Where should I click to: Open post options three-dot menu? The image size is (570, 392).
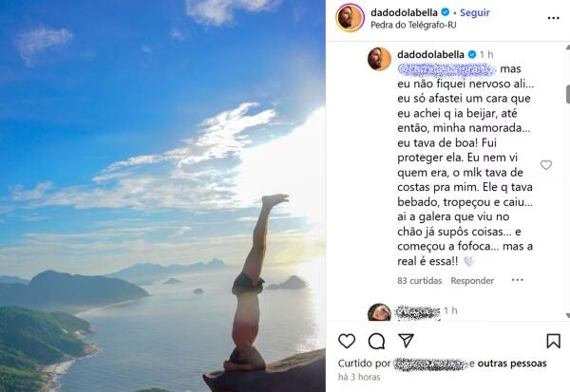553,18
